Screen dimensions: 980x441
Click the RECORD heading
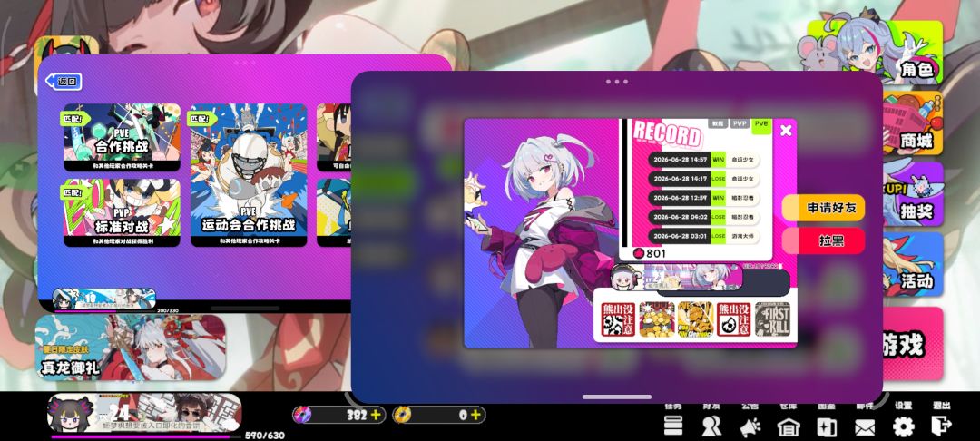667,134
